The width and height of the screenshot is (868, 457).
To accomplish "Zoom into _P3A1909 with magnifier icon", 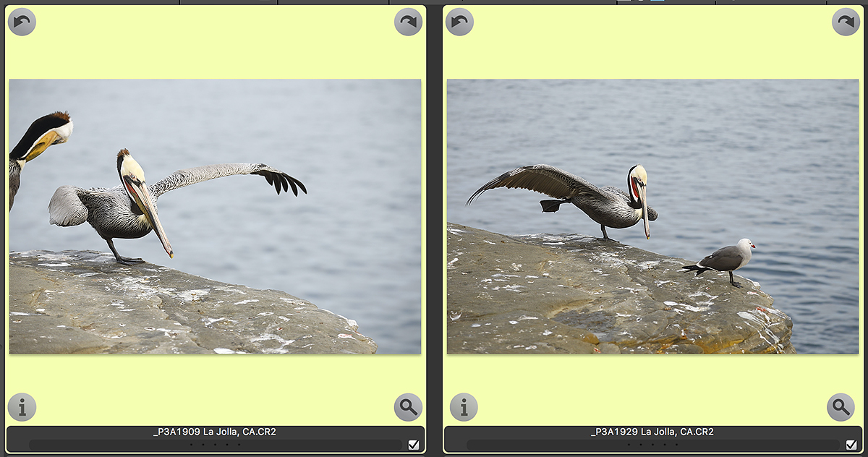I will click(408, 407).
